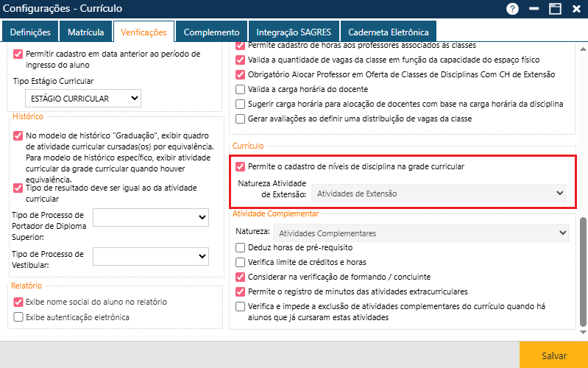
Task: Toggle Tipo de resultado deve ser igual checkbox
Action: (x=18, y=188)
